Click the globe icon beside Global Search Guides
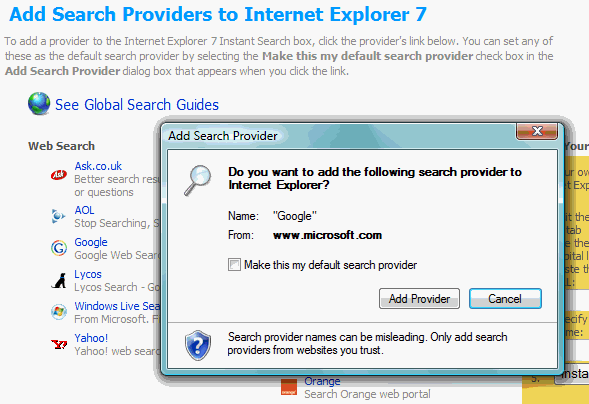This screenshot has width=589, height=404. point(39,103)
